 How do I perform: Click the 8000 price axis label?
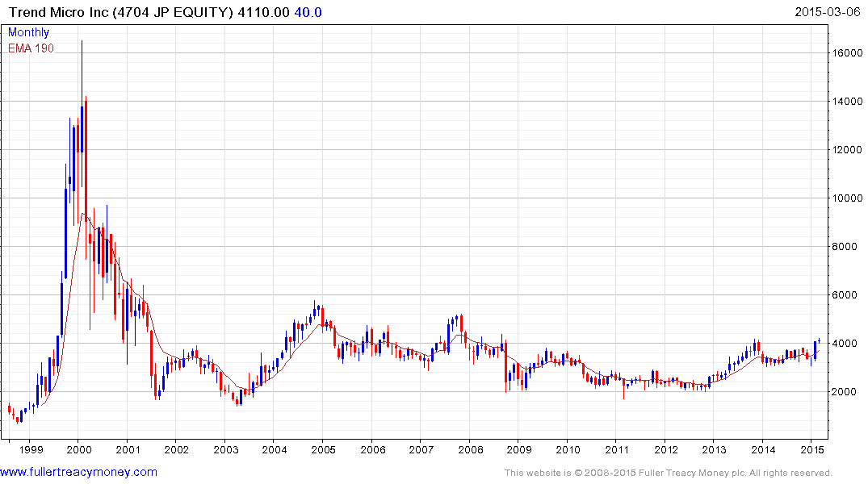845,247
